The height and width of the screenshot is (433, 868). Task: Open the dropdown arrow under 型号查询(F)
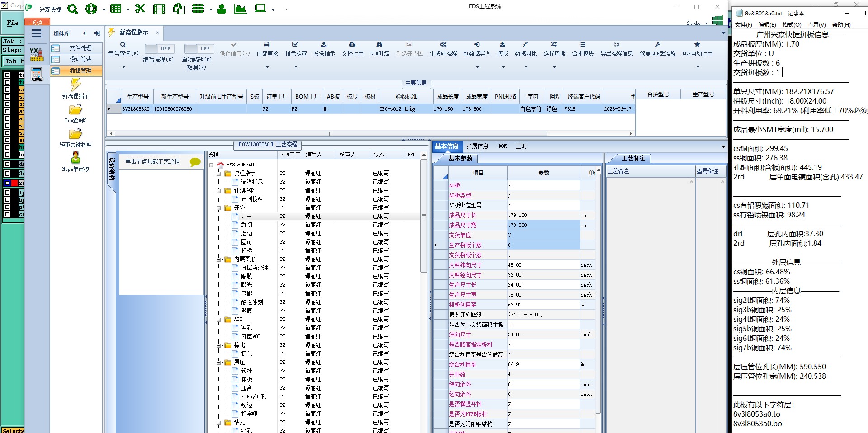click(123, 67)
